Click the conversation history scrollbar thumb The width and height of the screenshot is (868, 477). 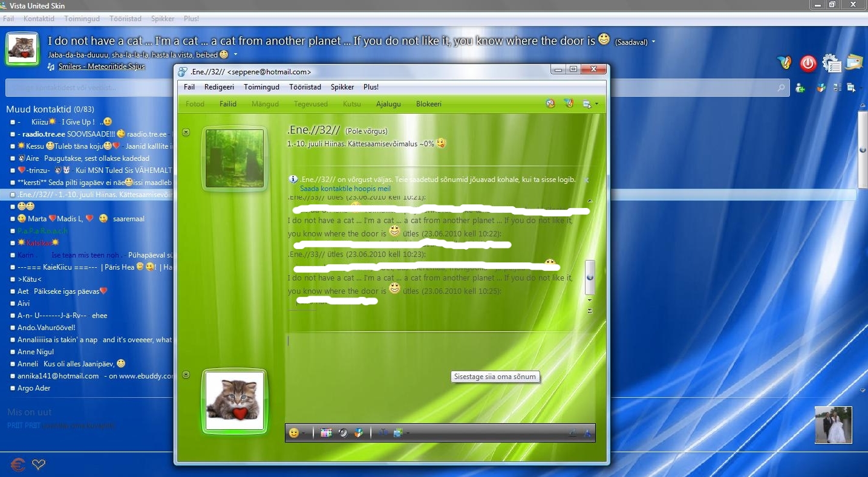pos(590,277)
